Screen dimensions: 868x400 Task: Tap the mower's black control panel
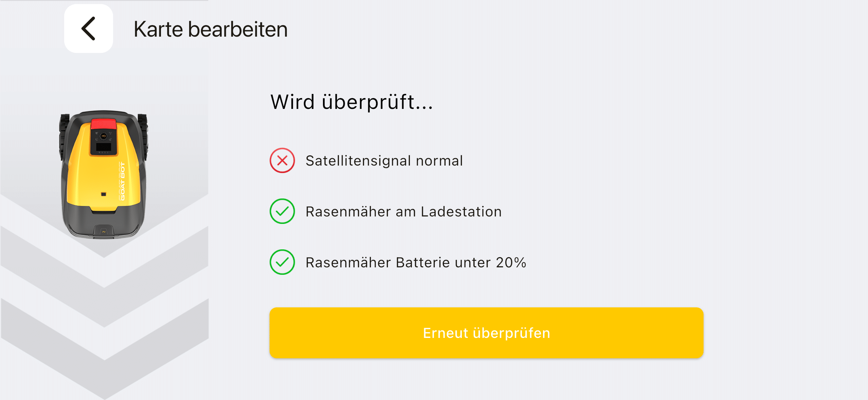[104, 142]
